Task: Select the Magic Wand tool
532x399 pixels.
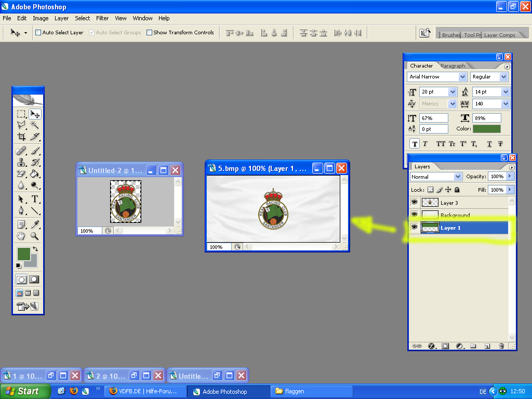Action: click(35, 125)
